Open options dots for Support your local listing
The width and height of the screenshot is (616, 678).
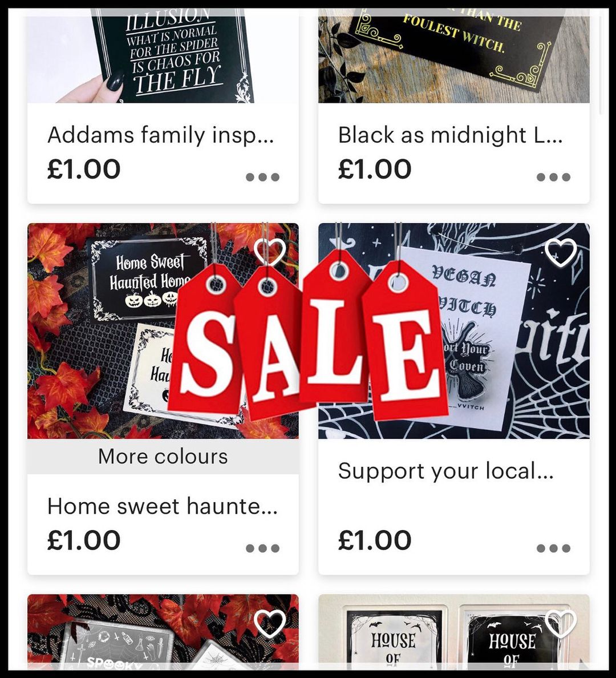pos(553,548)
